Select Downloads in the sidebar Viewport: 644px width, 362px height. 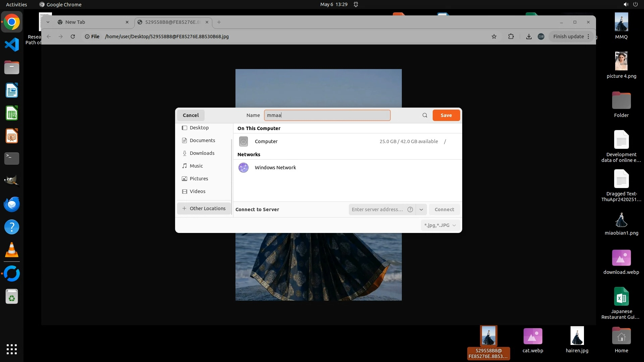point(202,153)
